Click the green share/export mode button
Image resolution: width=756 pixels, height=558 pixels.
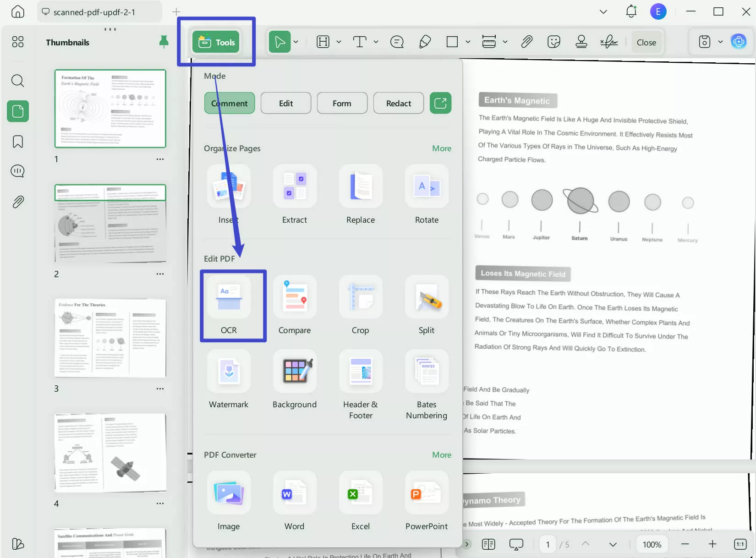click(x=441, y=103)
